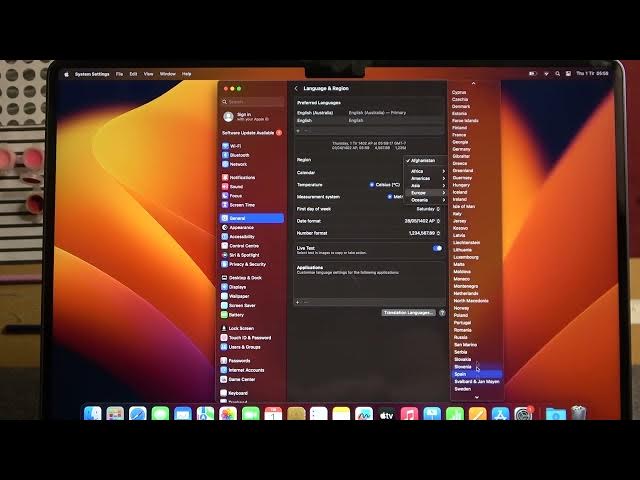The width and height of the screenshot is (640, 480).
Task: Open the Music app in the Dock
Action: pyautogui.click(x=409, y=414)
